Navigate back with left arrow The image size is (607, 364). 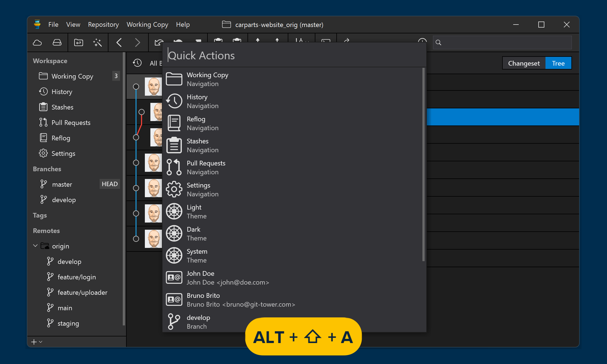[x=119, y=43]
